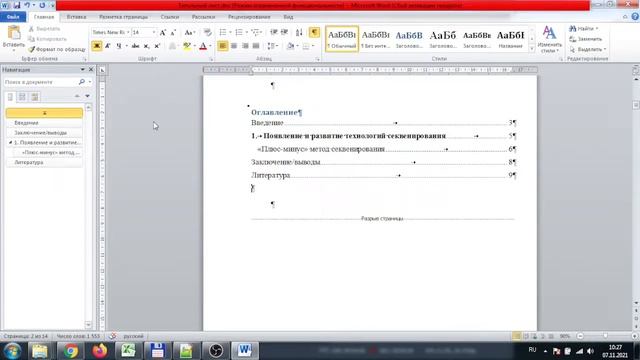640x360 pixels.
Task: Click the search magnifier in navigation pane
Action: (82, 82)
